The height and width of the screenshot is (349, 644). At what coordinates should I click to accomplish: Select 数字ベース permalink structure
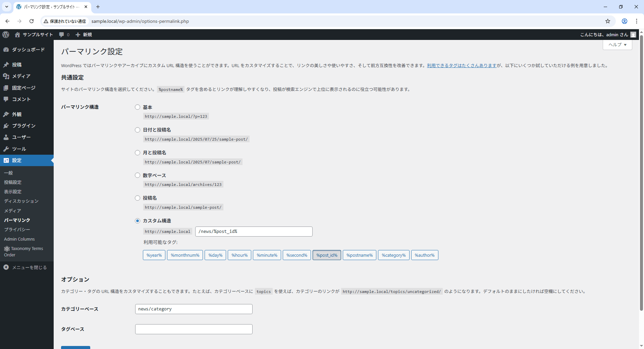click(138, 175)
